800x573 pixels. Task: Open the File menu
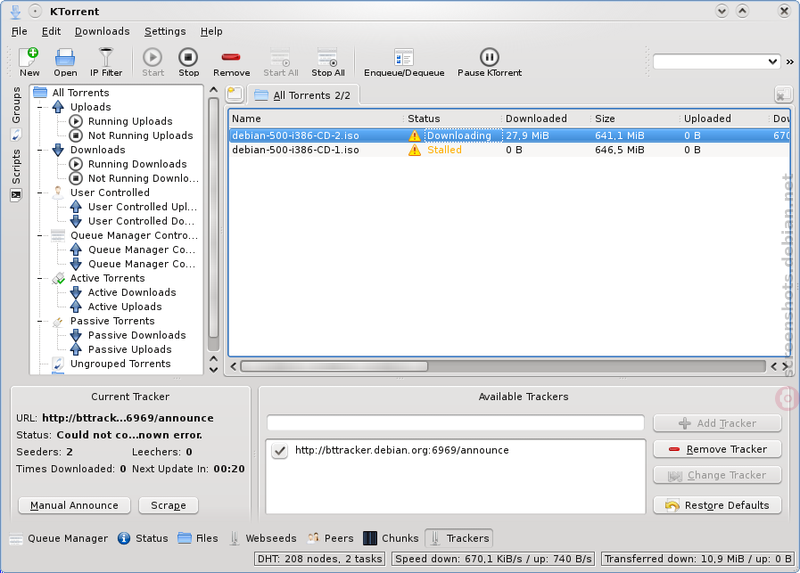click(19, 32)
